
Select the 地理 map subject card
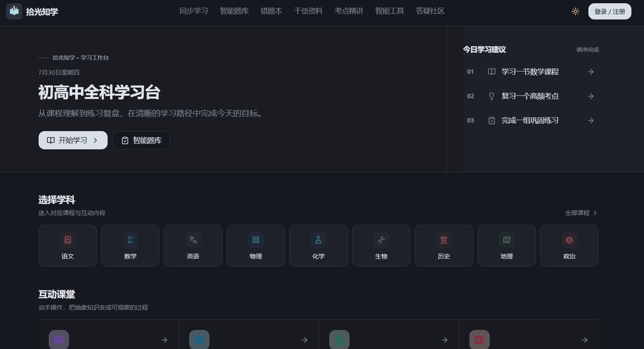click(507, 246)
